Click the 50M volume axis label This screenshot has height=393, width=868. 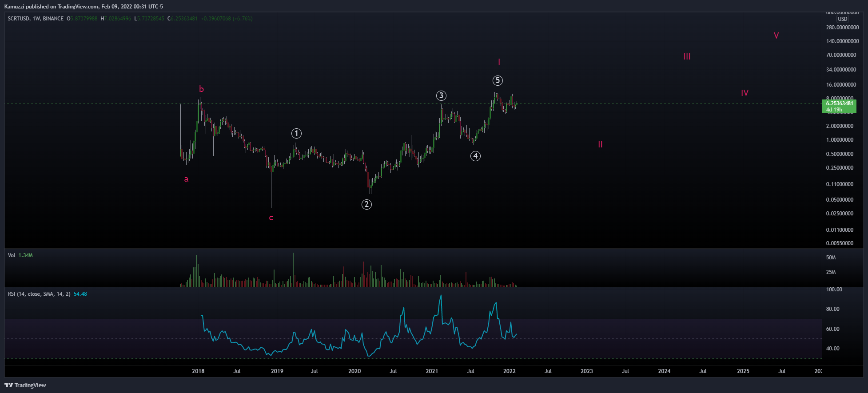[x=831, y=258]
